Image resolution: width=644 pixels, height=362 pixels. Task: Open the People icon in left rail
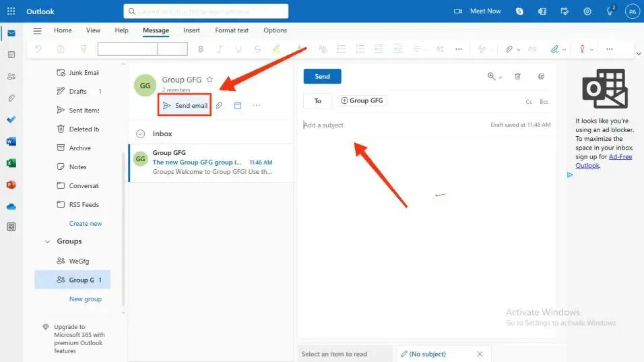[x=11, y=76]
